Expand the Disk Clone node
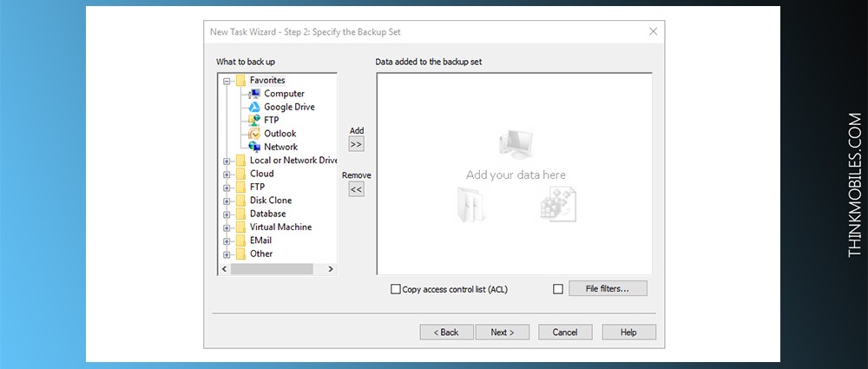The height and width of the screenshot is (369, 868). coord(227,201)
